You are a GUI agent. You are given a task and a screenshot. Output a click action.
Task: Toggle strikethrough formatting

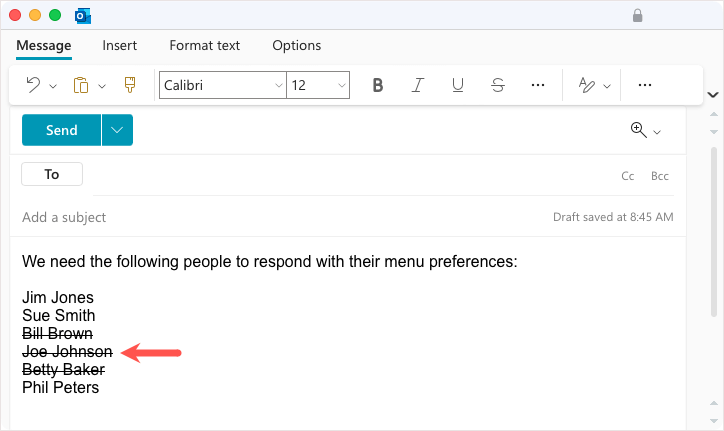pos(498,86)
